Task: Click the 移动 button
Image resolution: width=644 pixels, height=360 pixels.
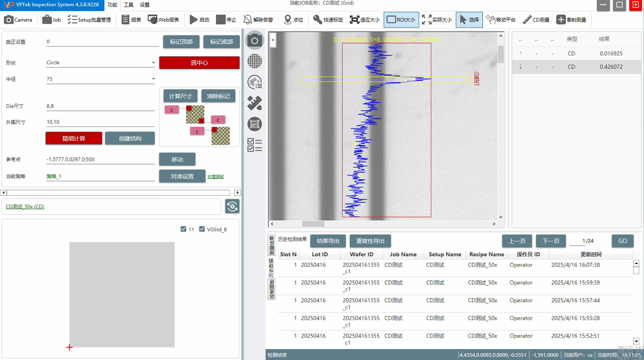Action: coord(177,159)
